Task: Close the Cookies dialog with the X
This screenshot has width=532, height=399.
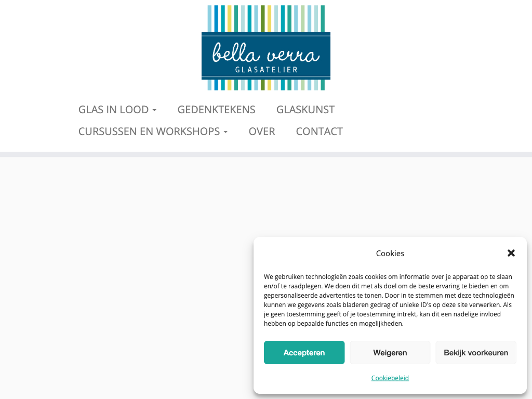Action: tap(511, 253)
